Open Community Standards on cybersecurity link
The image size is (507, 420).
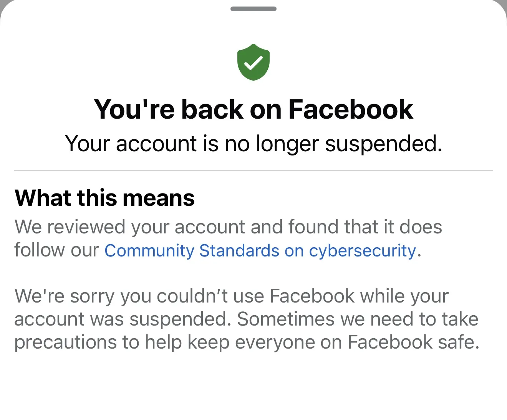pos(260,251)
